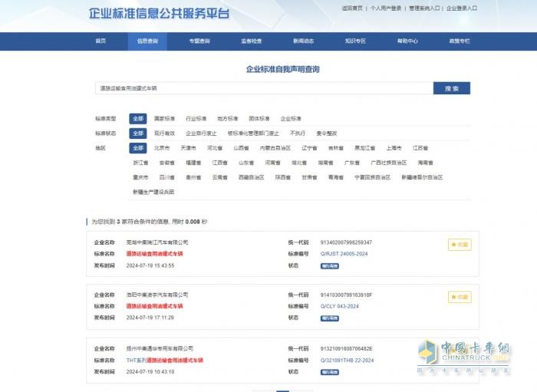
Task: Choose 企业标准 in standard type filter
Action: (x=291, y=119)
